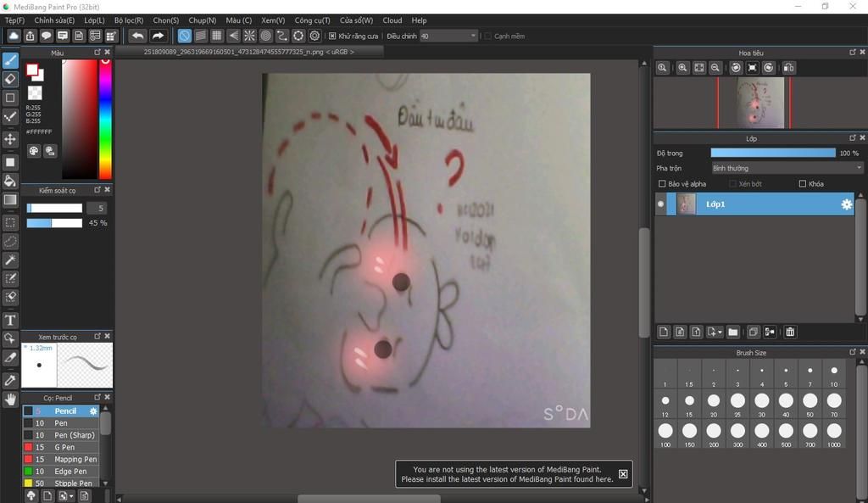This screenshot has height=503, width=868.
Task: Zoom in using Navigator magnifier plus
Action: click(x=682, y=68)
